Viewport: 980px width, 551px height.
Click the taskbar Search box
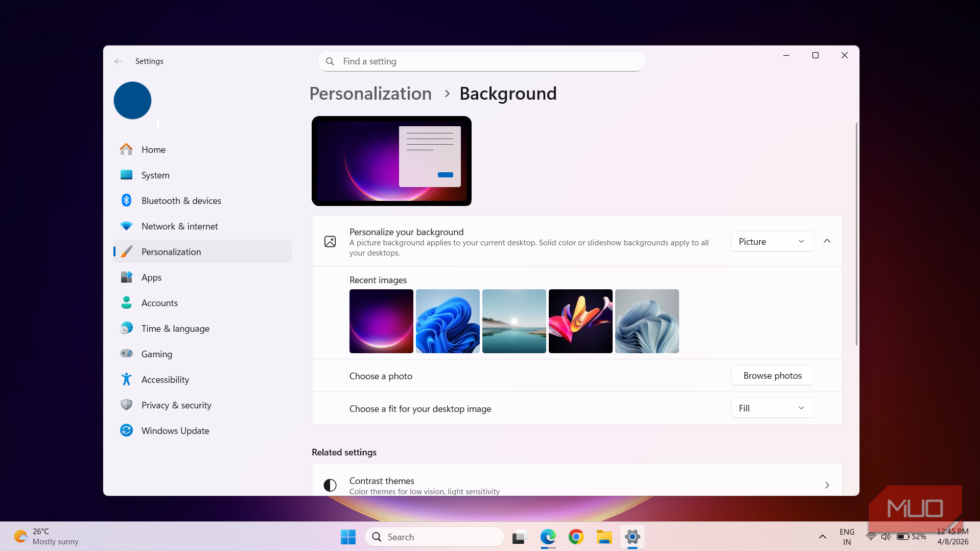click(x=434, y=537)
